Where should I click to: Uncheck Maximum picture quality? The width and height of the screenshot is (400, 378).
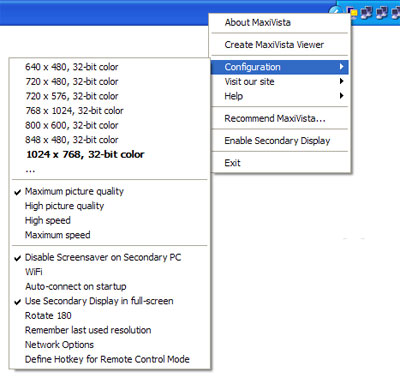click(x=110, y=191)
